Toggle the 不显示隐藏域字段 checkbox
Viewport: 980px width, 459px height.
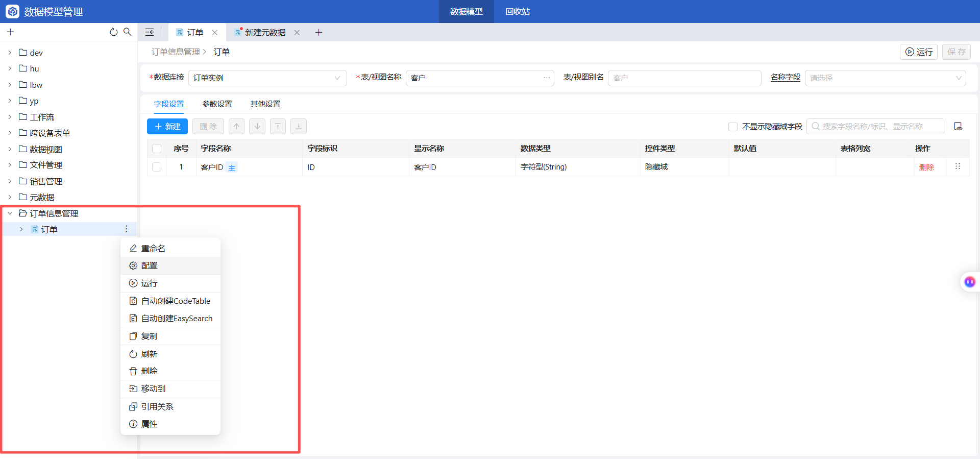[x=733, y=126]
